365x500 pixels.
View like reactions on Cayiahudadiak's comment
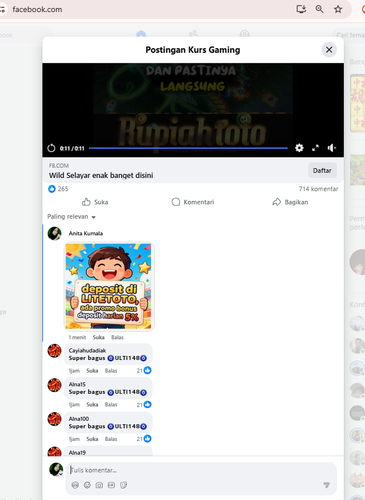[x=144, y=370]
